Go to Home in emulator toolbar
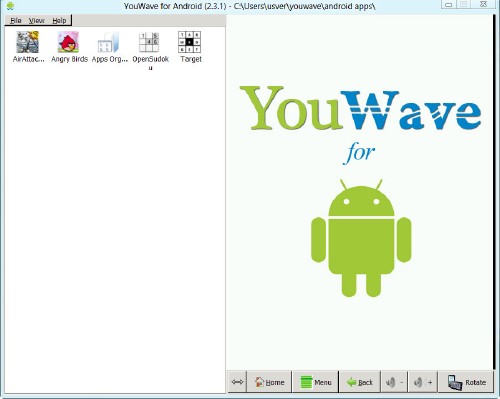 [x=269, y=382]
